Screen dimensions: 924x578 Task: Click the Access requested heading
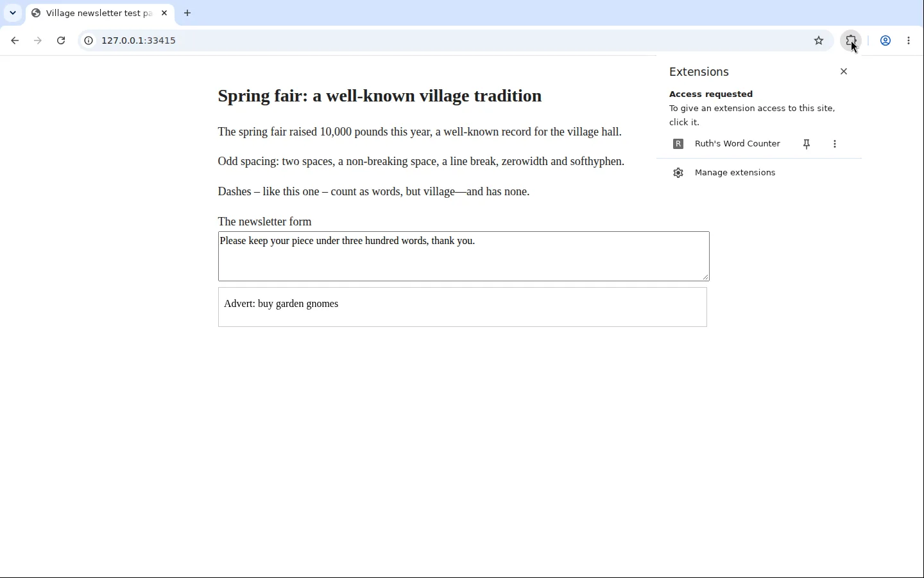coord(711,94)
